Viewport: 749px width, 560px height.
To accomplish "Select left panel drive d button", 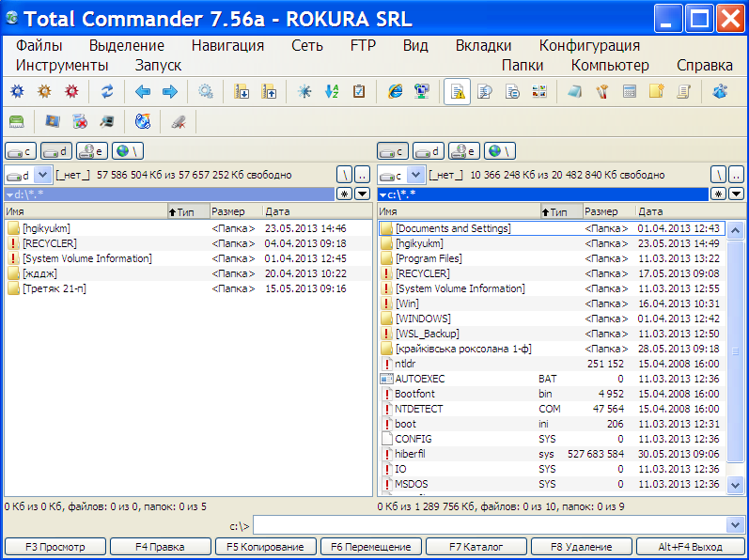I will click(56, 151).
